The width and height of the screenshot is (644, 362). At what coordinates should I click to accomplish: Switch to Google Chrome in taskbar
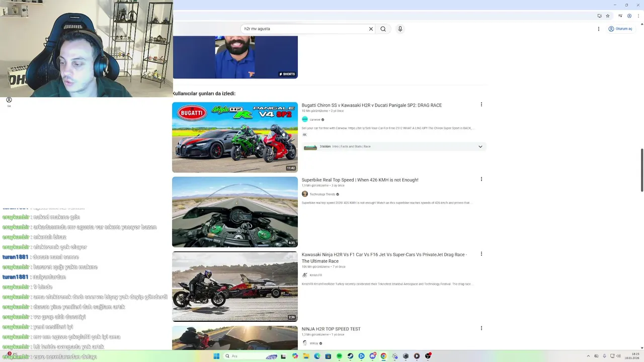[383, 356]
